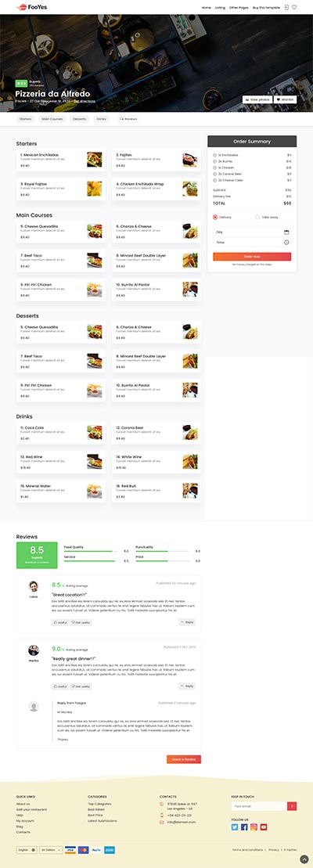Click the View photos button
313x868 pixels.
(x=257, y=99)
